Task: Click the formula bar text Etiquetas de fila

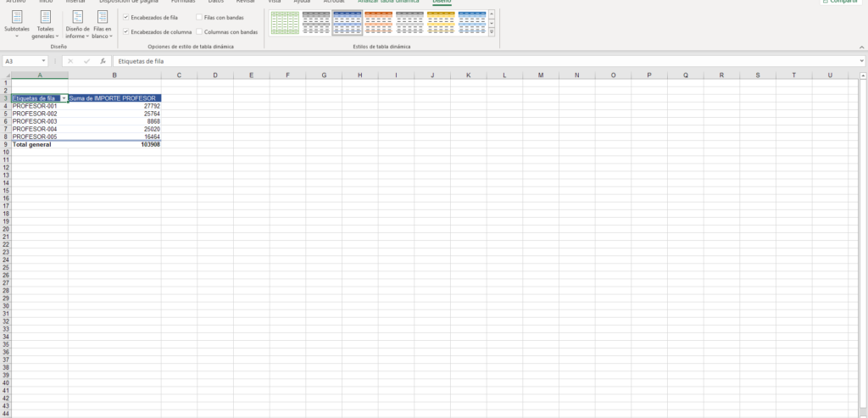Action: (x=141, y=61)
